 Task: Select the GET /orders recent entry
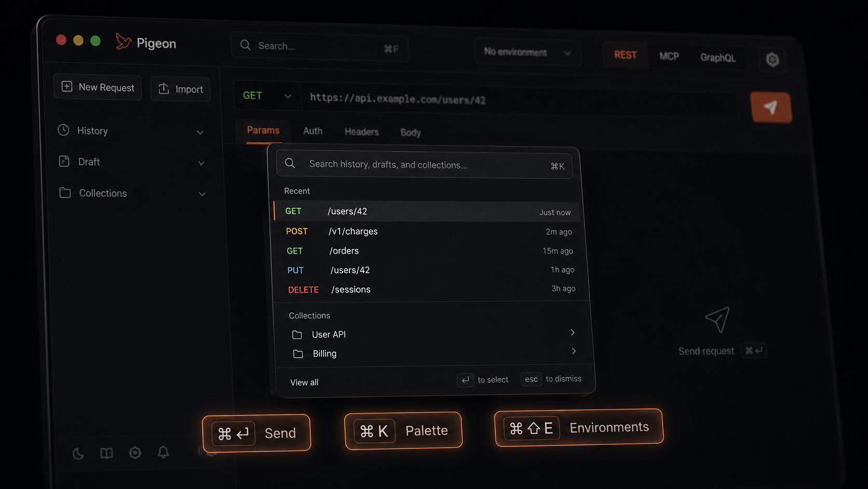tap(430, 250)
